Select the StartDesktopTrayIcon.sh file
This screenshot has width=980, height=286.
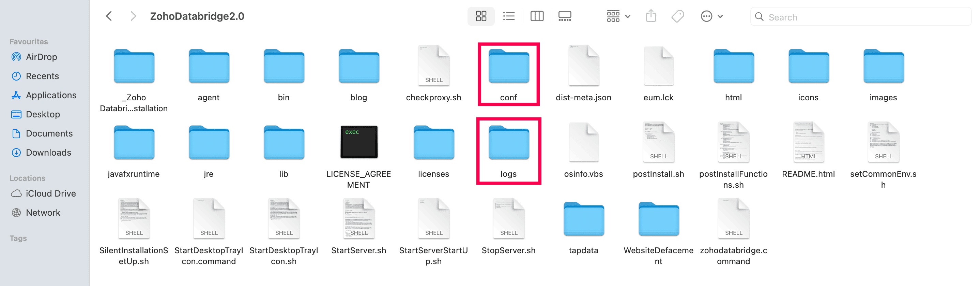(284, 218)
